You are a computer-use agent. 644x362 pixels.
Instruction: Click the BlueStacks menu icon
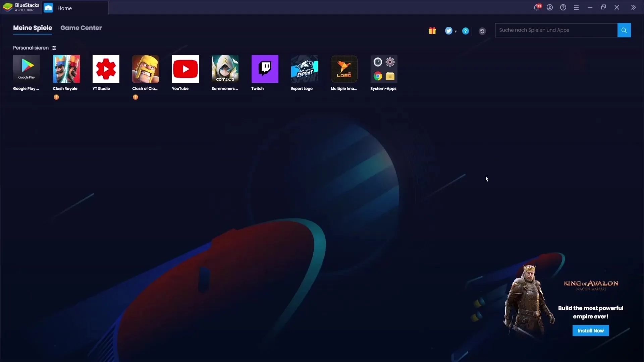click(x=576, y=7)
